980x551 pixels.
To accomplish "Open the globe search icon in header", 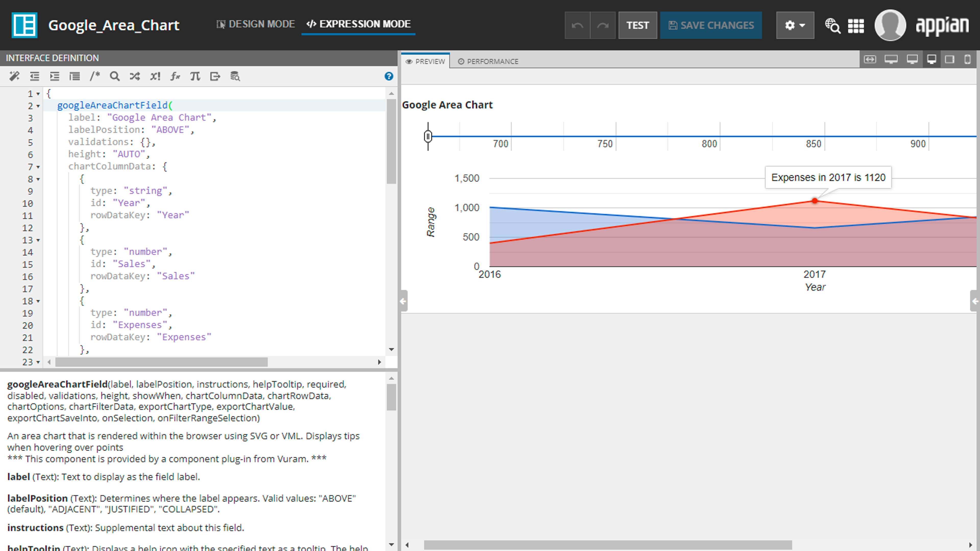I will [832, 26].
